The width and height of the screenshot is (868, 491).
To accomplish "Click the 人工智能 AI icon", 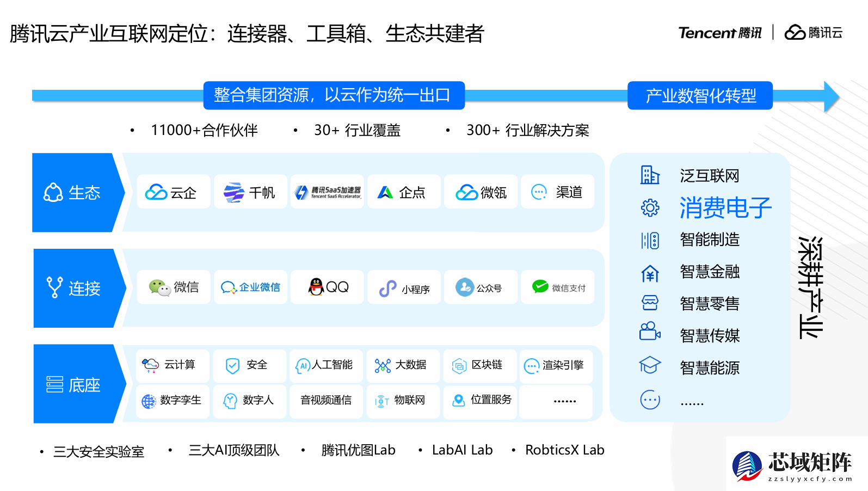I will point(303,365).
